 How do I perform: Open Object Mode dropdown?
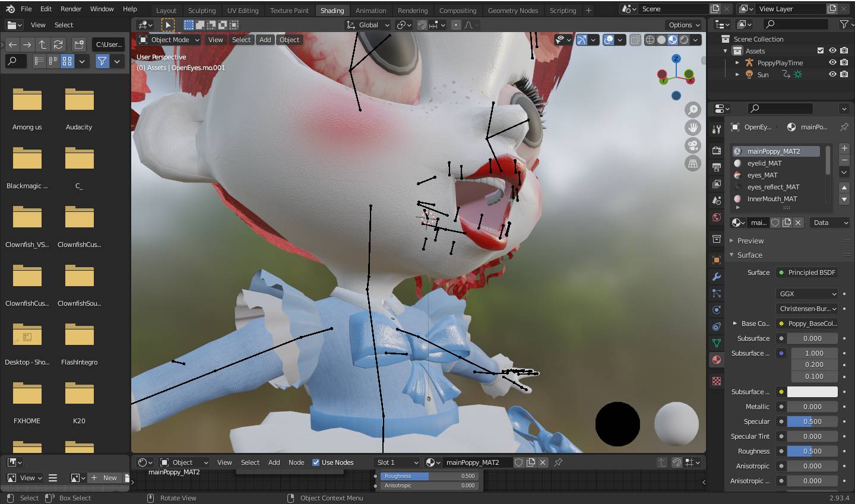tap(169, 40)
